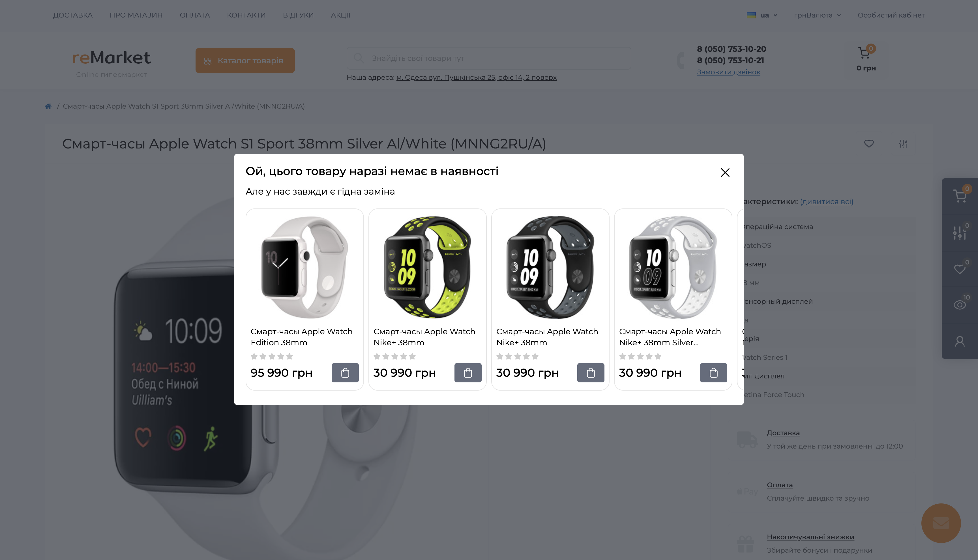Open the Каталог товарів menu

tap(245, 61)
